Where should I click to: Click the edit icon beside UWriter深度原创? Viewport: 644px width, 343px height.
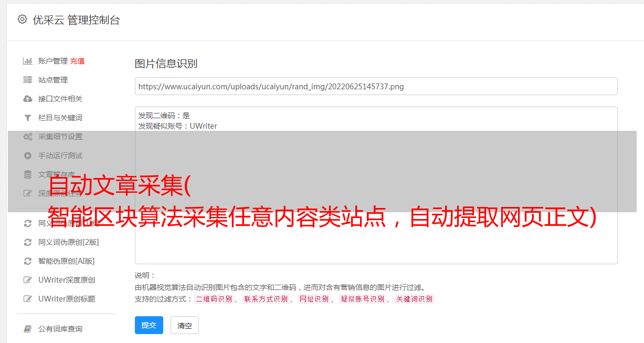[28, 280]
